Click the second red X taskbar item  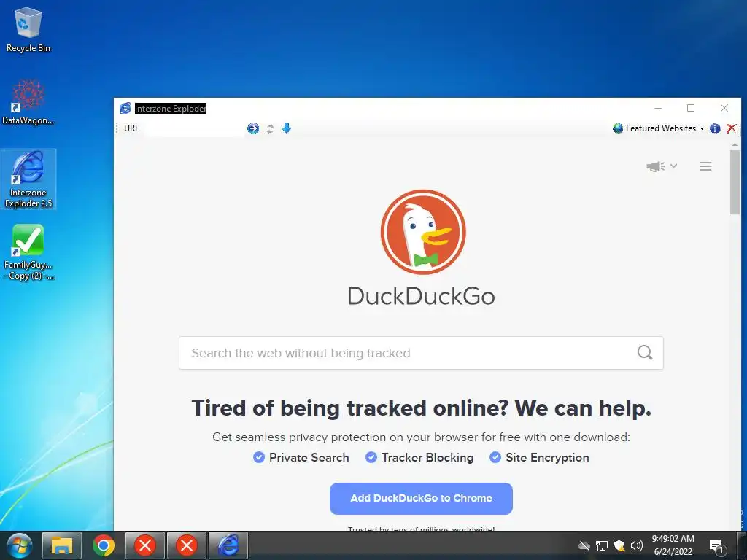(x=187, y=545)
